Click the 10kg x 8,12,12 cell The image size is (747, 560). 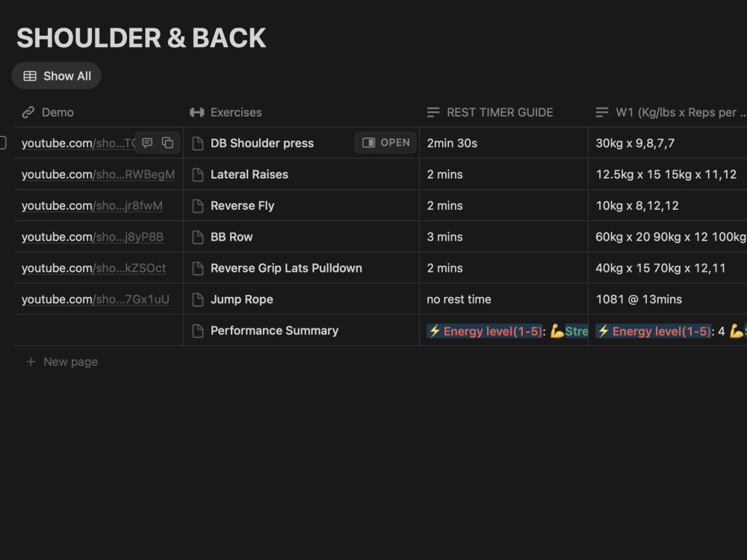coord(667,206)
